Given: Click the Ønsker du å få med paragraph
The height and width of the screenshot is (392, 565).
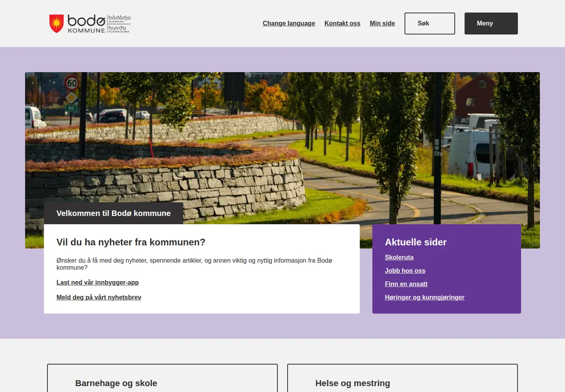Looking at the screenshot, I should pos(194,264).
